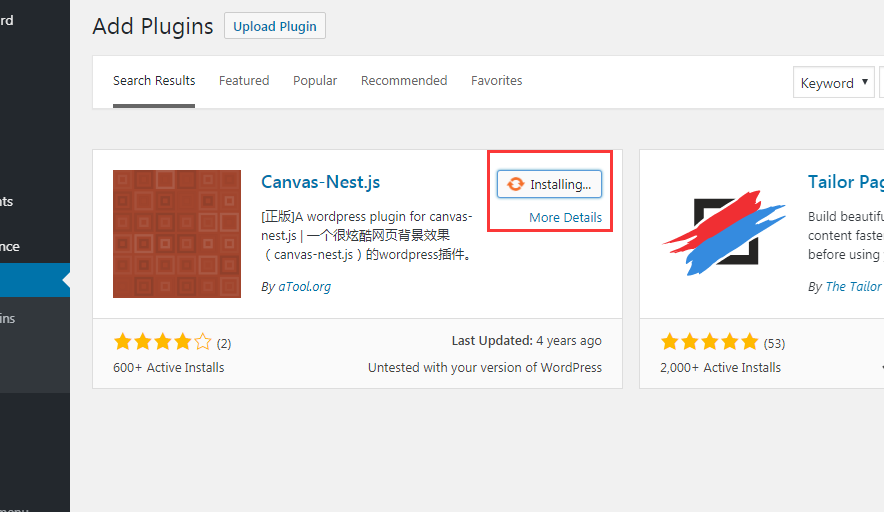Click the (53) rating count on Tailor
The height and width of the screenshot is (512, 884).
click(774, 343)
